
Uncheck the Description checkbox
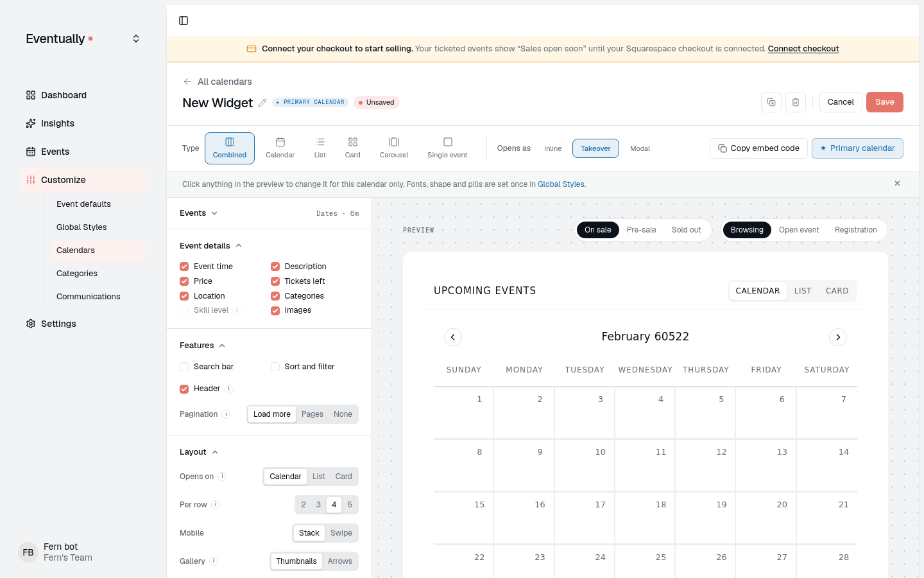click(x=275, y=267)
